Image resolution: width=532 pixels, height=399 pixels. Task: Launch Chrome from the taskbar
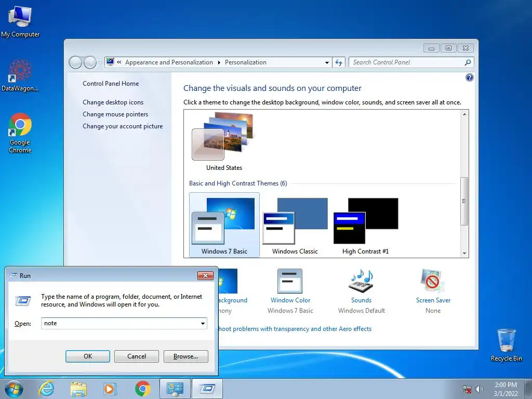pyautogui.click(x=142, y=389)
